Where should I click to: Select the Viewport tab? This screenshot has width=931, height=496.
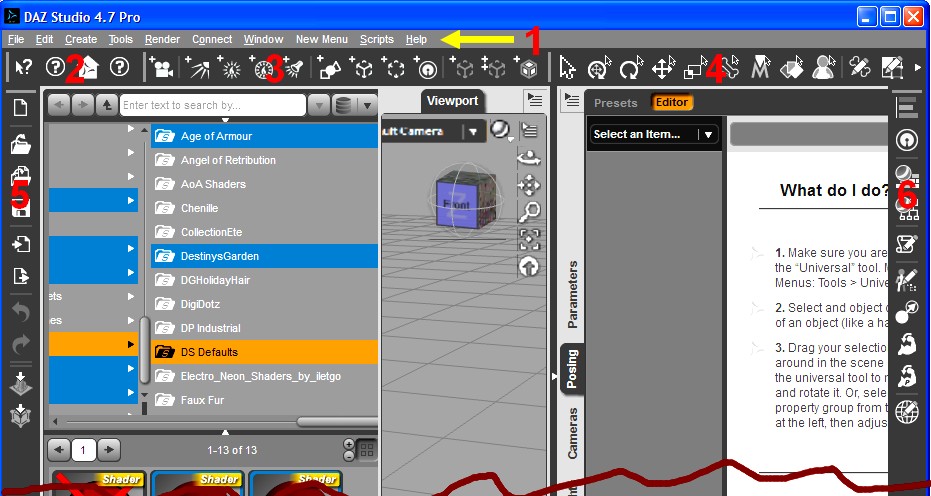tap(452, 101)
